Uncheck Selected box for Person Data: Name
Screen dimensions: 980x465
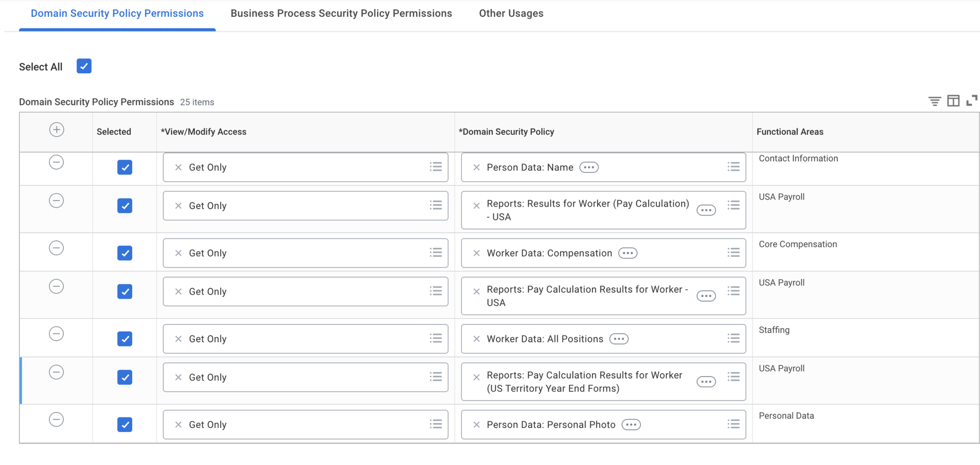[x=124, y=167]
